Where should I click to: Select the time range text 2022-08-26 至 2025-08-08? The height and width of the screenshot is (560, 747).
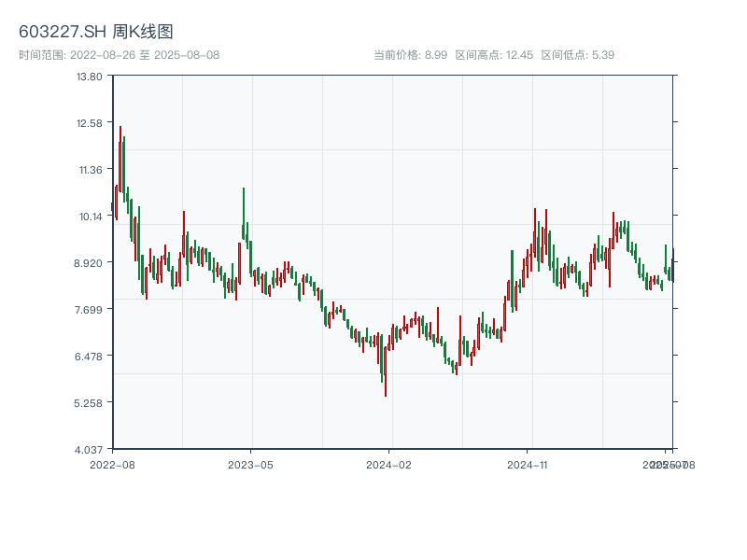coord(145,55)
